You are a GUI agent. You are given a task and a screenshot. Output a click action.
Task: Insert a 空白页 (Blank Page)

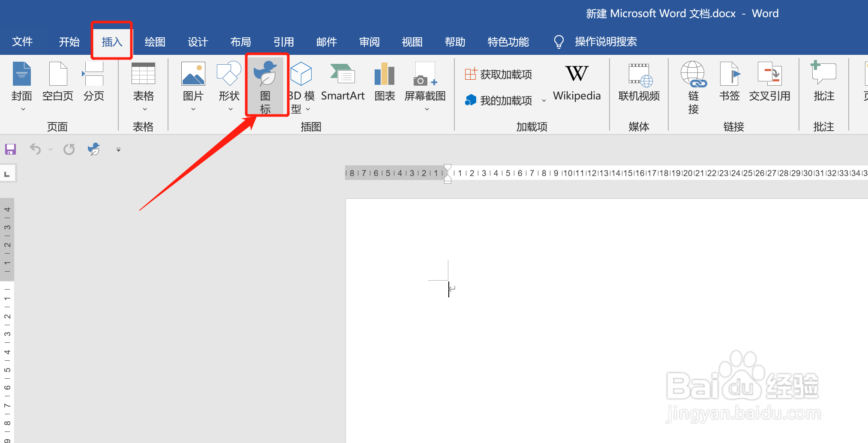coord(57,84)
